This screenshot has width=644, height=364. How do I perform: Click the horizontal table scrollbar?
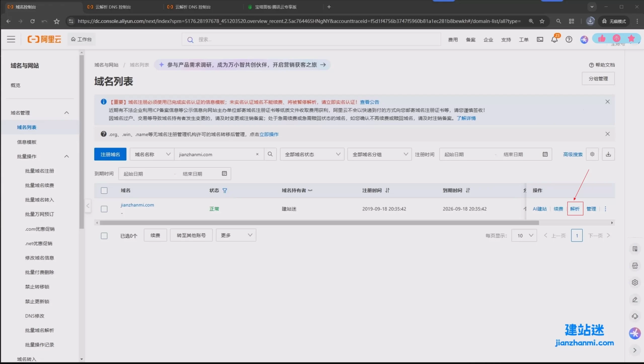coord(319,223)
